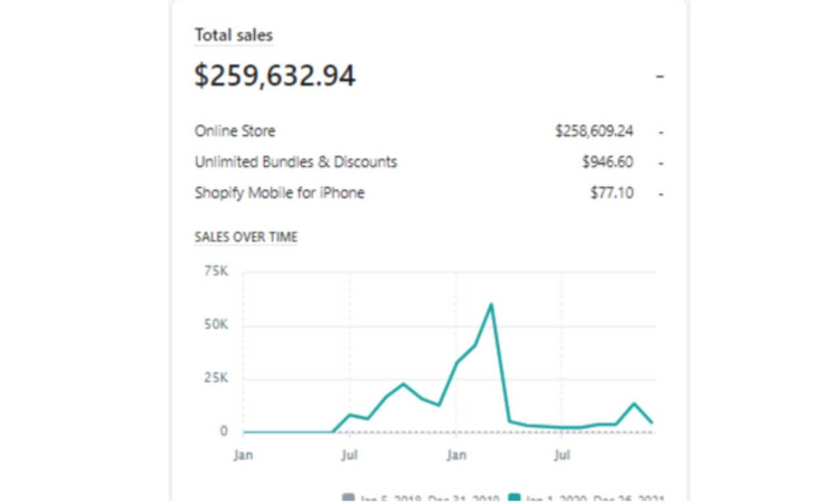Click the 25K y-axis label

[215, 379]
